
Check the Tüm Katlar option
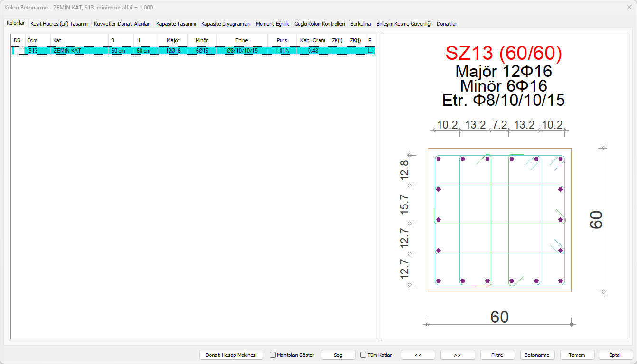click(x=363, y=355)
